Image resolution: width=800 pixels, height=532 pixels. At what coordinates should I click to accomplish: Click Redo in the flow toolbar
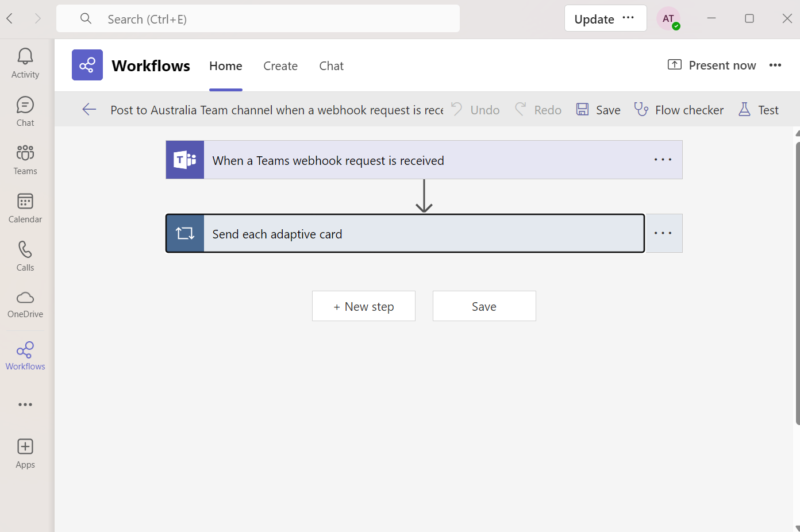(538, 109)
